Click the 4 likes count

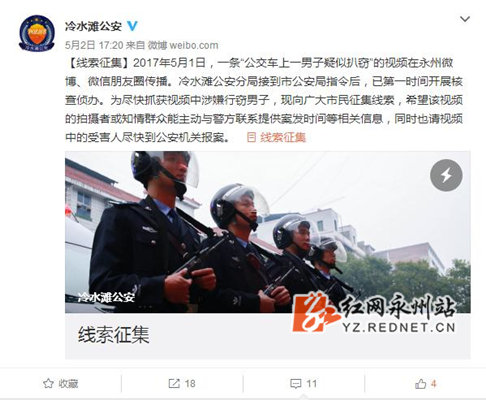click(433, 384)
